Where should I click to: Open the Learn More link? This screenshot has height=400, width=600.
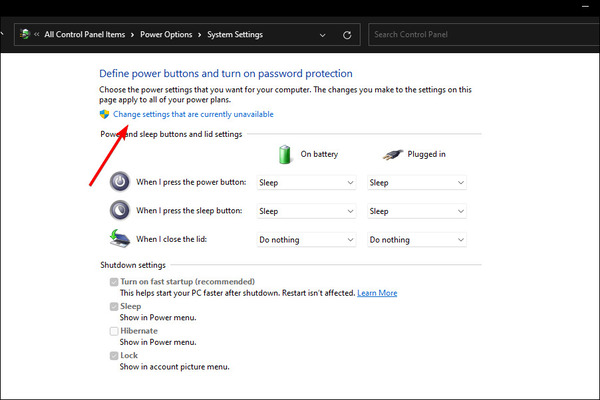[377, 293]
